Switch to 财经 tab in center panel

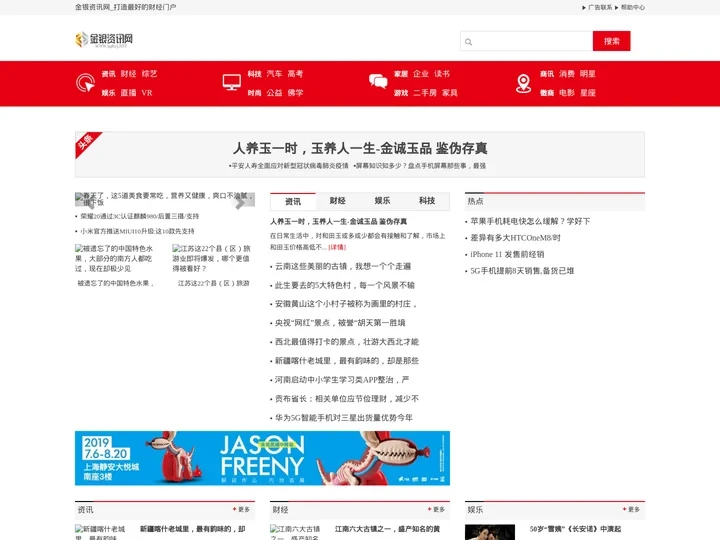tap(338, 201)
